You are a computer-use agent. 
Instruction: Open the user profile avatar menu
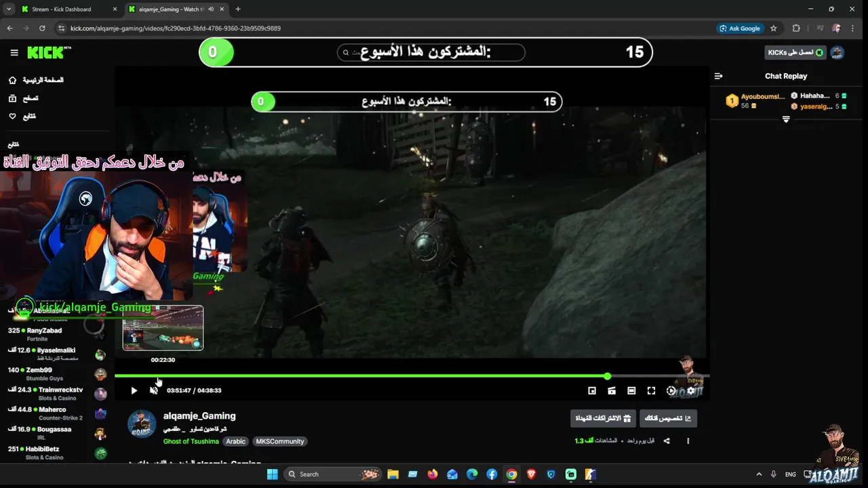837,53
